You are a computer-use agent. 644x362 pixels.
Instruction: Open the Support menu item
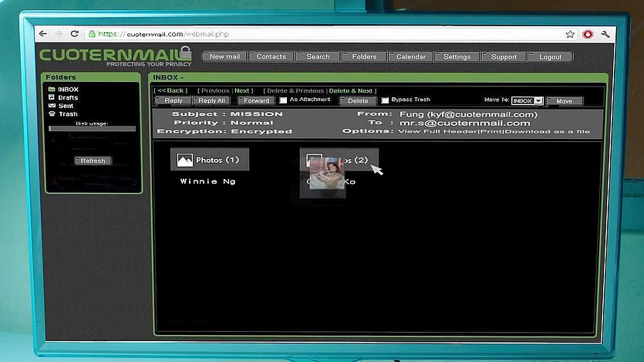pos(504,56)
